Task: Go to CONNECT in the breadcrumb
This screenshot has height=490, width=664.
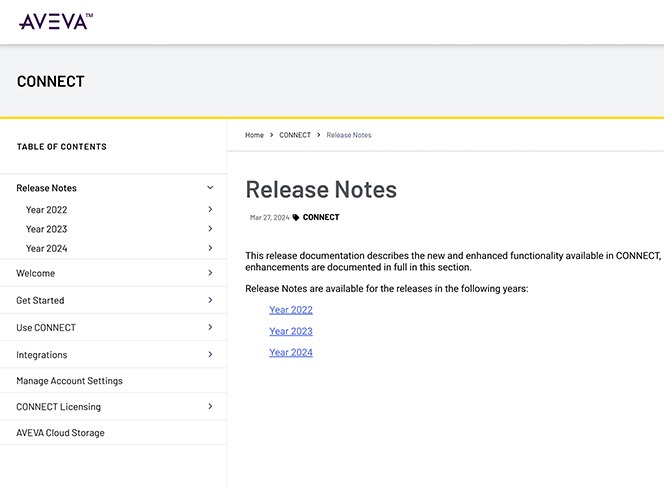Action: (295, 135)
